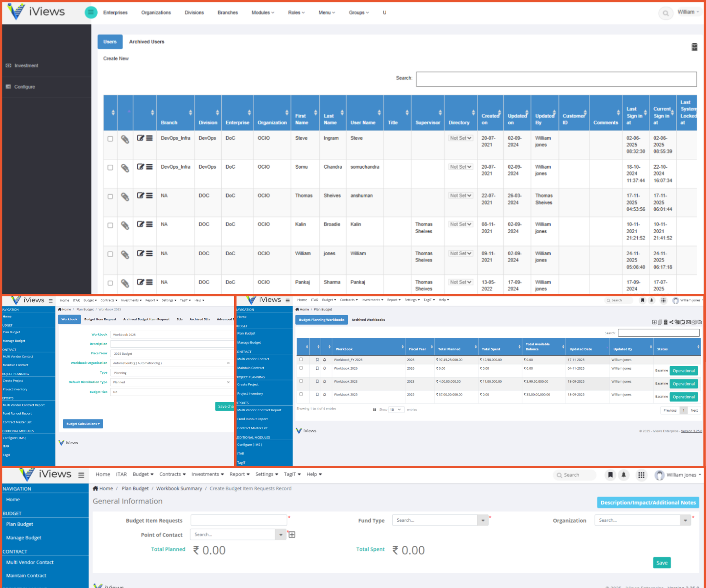The width and height of the screenshot is (706, 588).
Task: Click the bookmark on Create Budget Item Requests page
Action: pyautogui.click(x=610, y=475)
